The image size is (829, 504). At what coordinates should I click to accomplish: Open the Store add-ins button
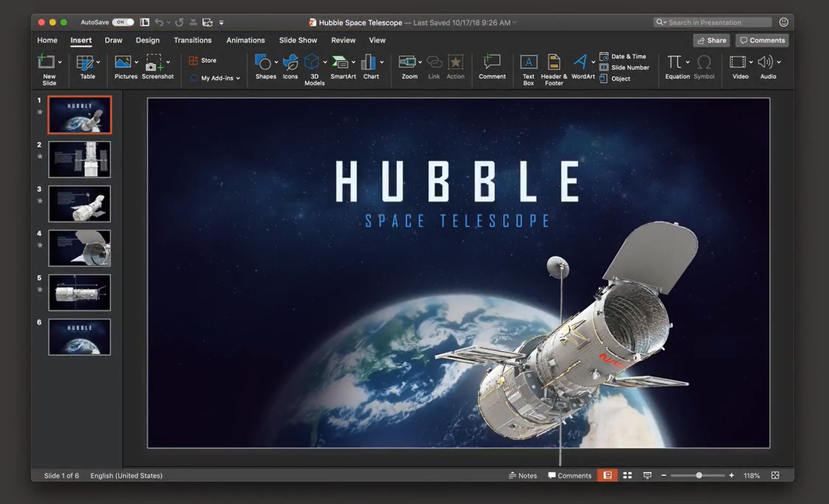click(203, 60)
